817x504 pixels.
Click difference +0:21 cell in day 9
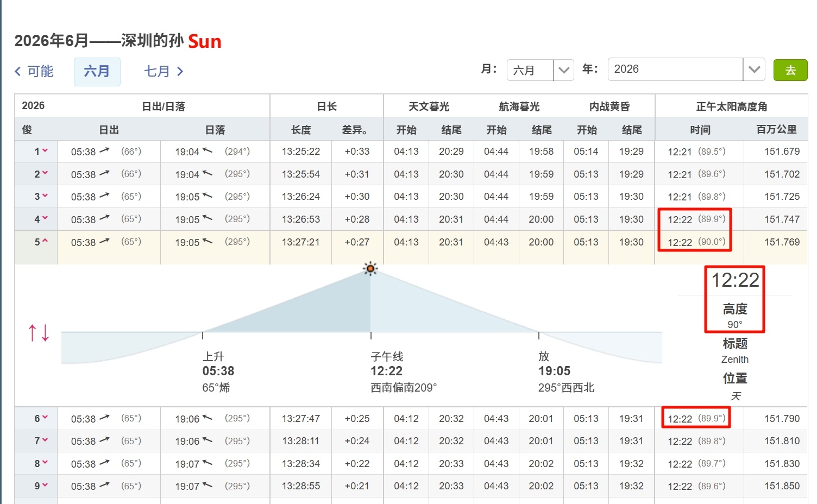(x=357, y=486)
